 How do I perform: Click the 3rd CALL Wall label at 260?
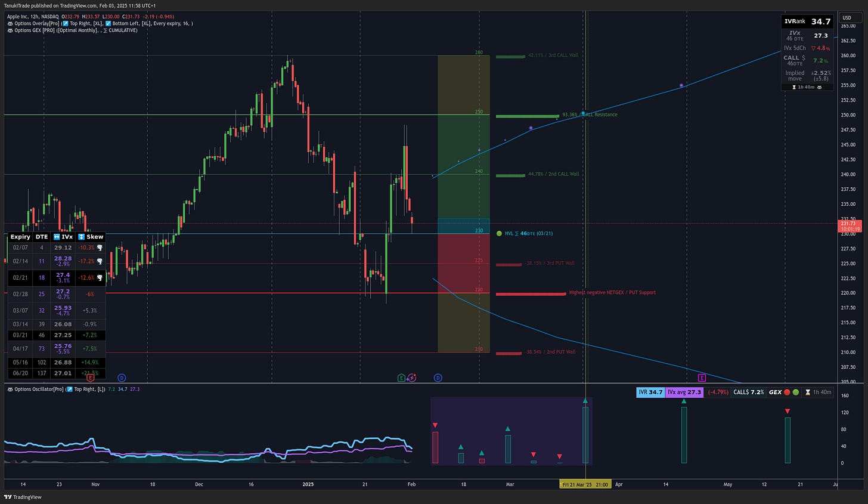553,55
